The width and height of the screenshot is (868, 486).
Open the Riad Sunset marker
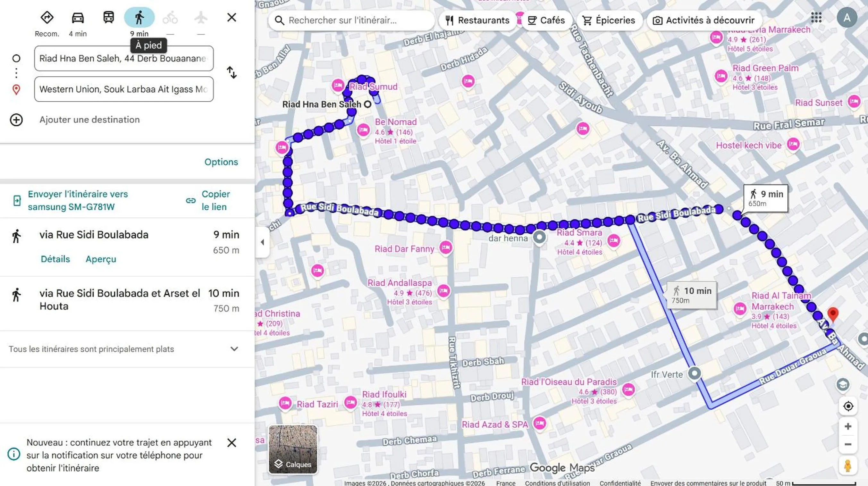(854, 101)
